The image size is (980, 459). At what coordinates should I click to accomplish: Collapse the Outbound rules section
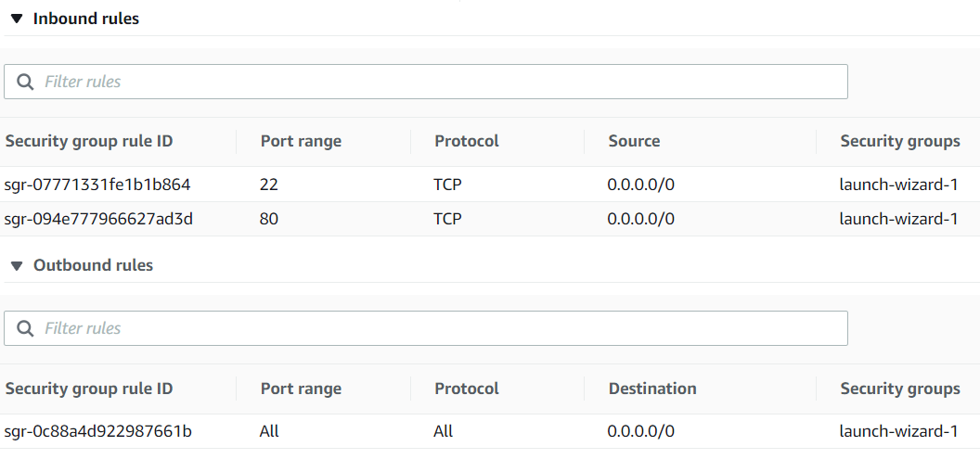pos(16,265)
